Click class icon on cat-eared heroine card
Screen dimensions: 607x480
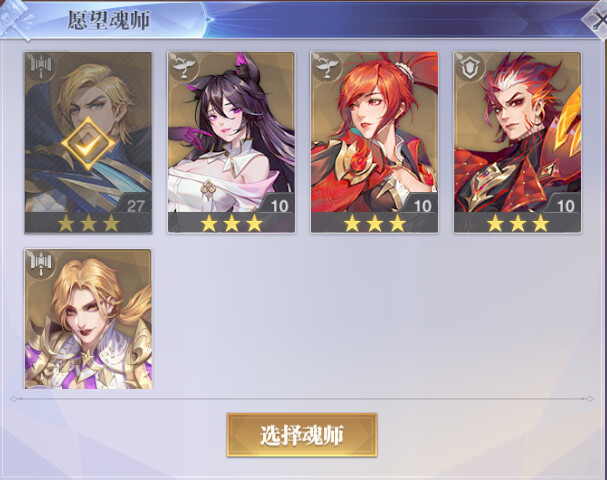183,67
